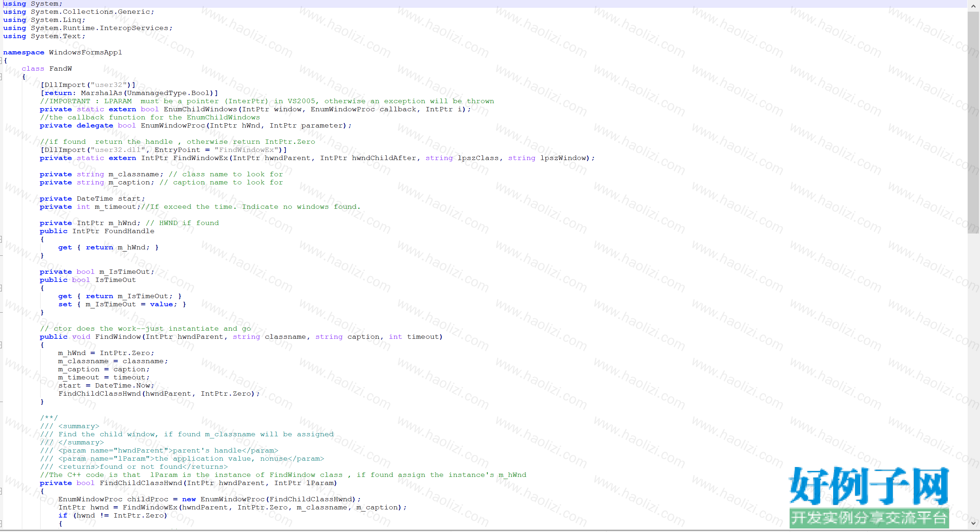Click '// HWND if found' comment

click(x=182, y=223)
